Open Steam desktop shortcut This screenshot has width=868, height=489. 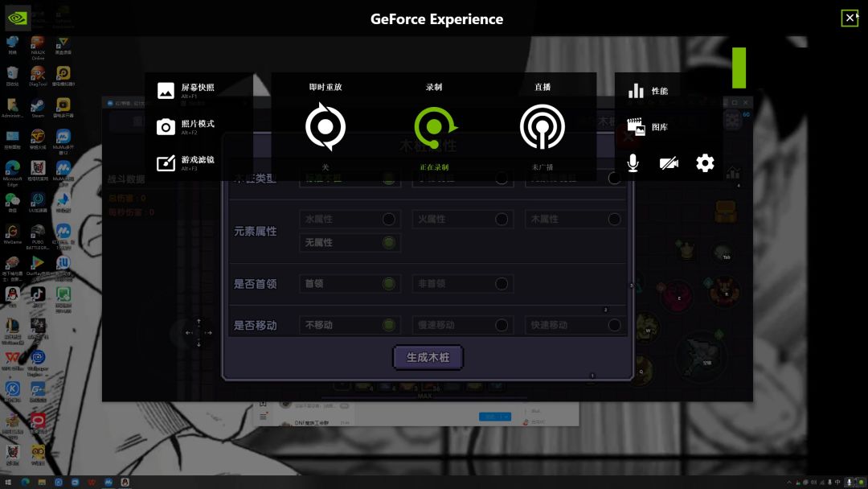(x=38, y=108)
